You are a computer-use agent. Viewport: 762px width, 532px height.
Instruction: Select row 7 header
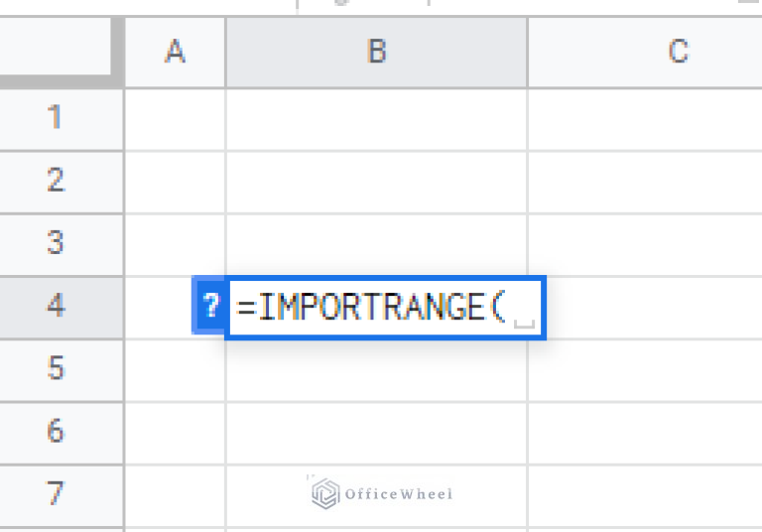click(56, 493)
